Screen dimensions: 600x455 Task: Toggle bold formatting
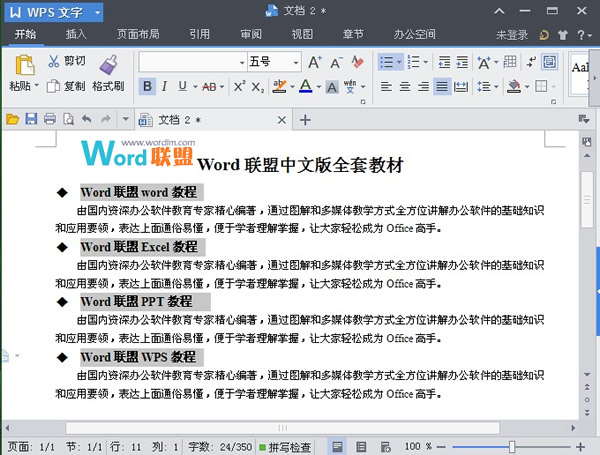(x=147, y=87)
